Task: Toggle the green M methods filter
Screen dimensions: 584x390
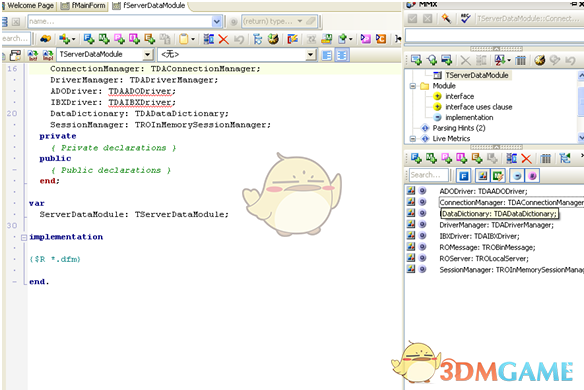Action: coord(498,175)
